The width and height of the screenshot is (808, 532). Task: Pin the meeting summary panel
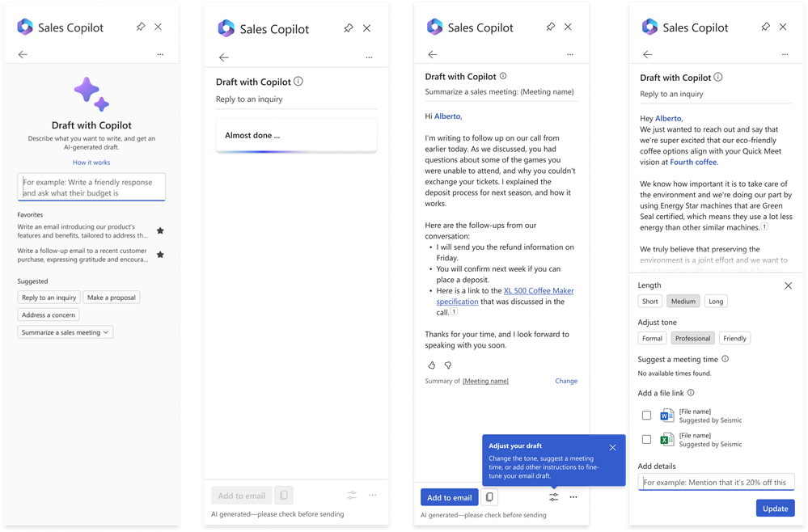(550, 27)
